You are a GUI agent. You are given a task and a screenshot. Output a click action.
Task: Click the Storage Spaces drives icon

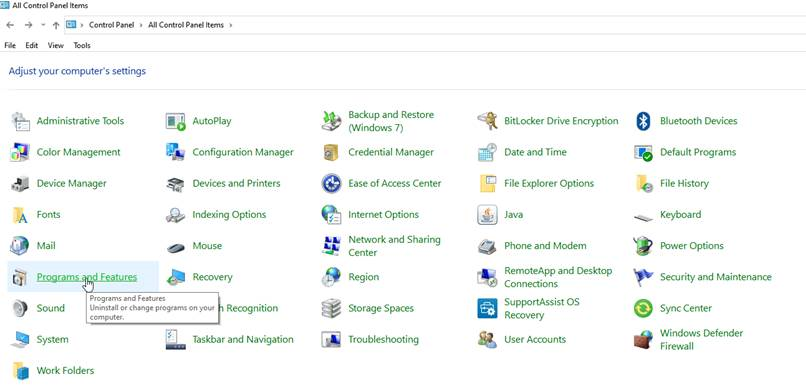click(x=331, y=309)
